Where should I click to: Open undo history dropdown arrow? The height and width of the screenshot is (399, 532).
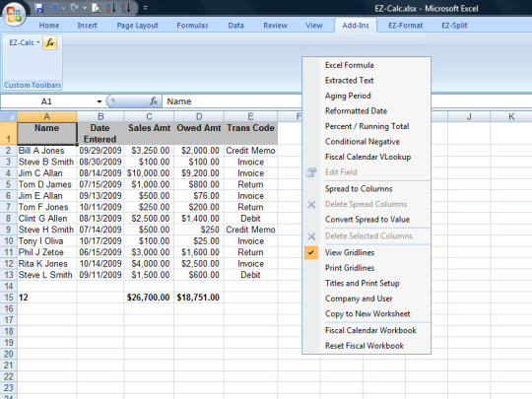click(63, 8)
